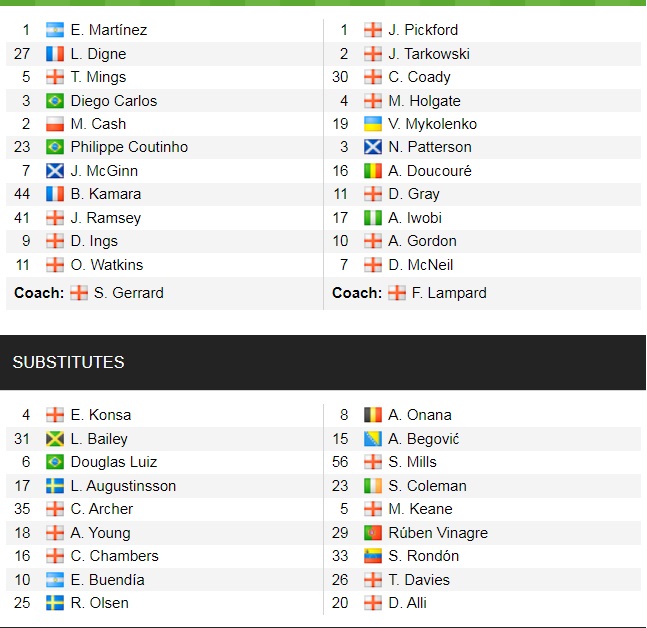Image resolution: width=647 pixels, height=628 pixels.
Task: Click the Portugal flag next to Rúben Vinagre
Action: tap(373, 533)
